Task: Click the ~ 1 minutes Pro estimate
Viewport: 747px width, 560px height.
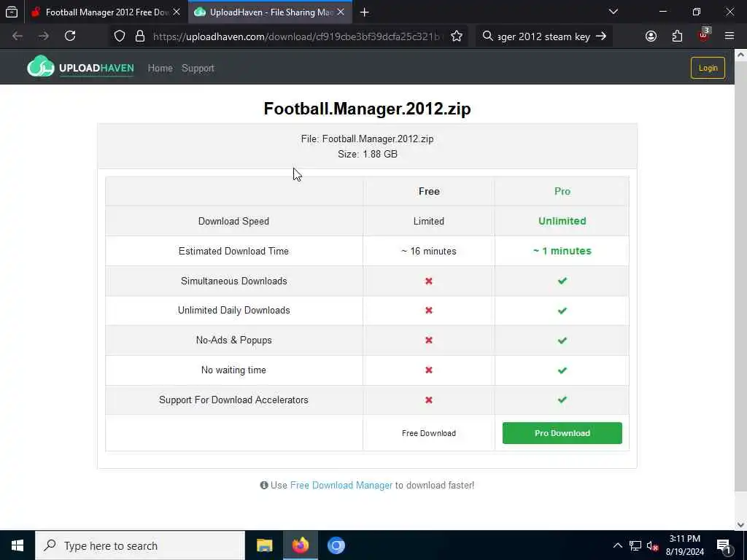Action: pyautogui.click(x=562, y=251)
